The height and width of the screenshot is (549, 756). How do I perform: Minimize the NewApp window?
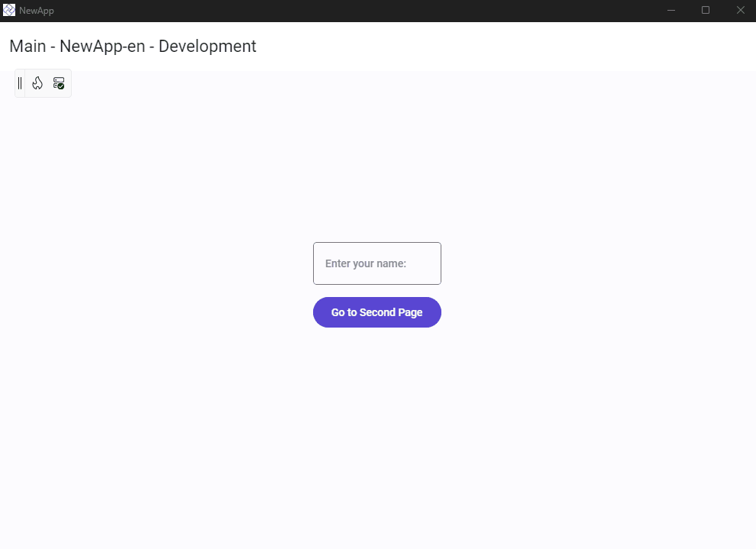671,10
